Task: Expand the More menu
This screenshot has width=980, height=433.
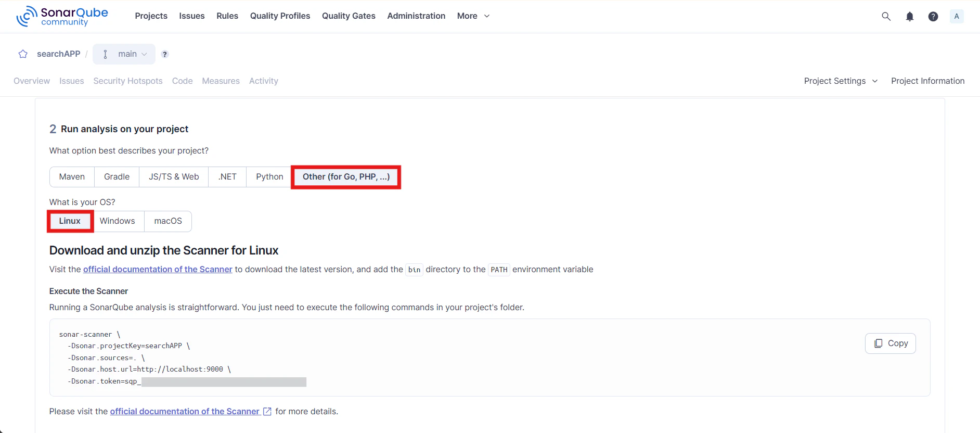Action: tap(473, 16)
